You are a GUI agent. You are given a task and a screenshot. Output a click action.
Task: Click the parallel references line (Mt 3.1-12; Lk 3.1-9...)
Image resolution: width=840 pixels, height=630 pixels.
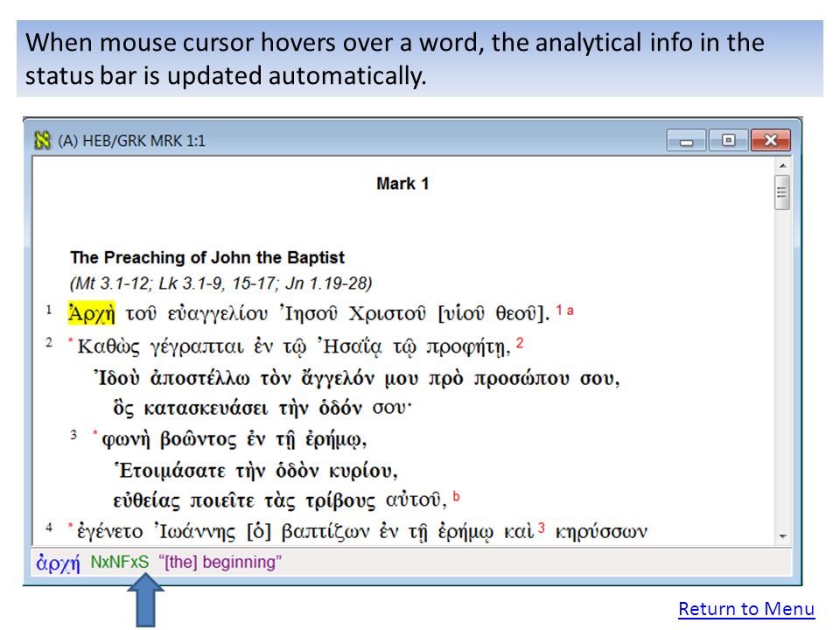point(220,283)
